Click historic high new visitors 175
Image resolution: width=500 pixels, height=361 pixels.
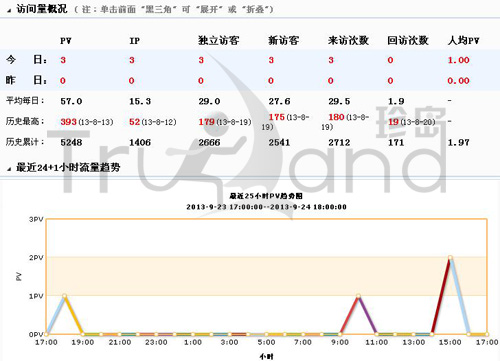[277, 117]
